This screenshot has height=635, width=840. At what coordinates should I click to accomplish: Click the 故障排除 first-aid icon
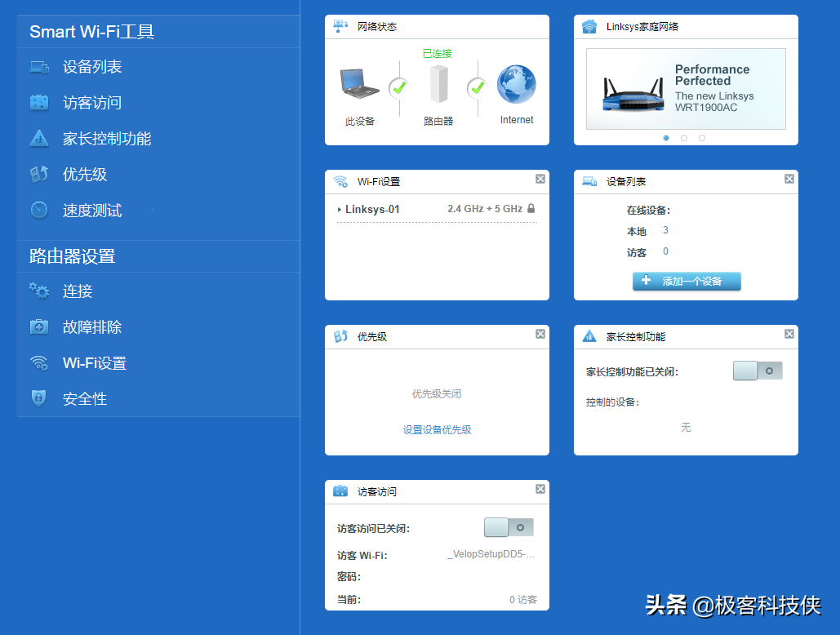pos(39,326)
